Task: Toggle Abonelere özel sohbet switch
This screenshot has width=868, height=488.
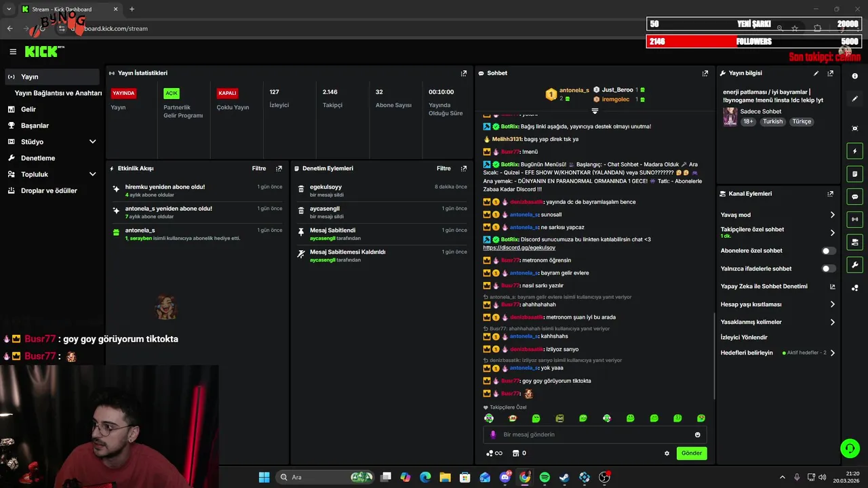Action: tap(829, 251)
